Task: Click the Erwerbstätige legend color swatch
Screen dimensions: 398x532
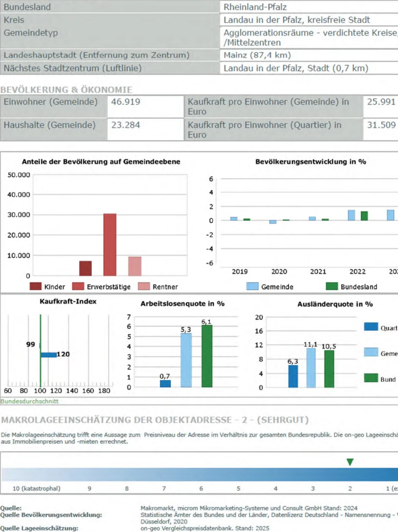Action: [x=78, y=286]
